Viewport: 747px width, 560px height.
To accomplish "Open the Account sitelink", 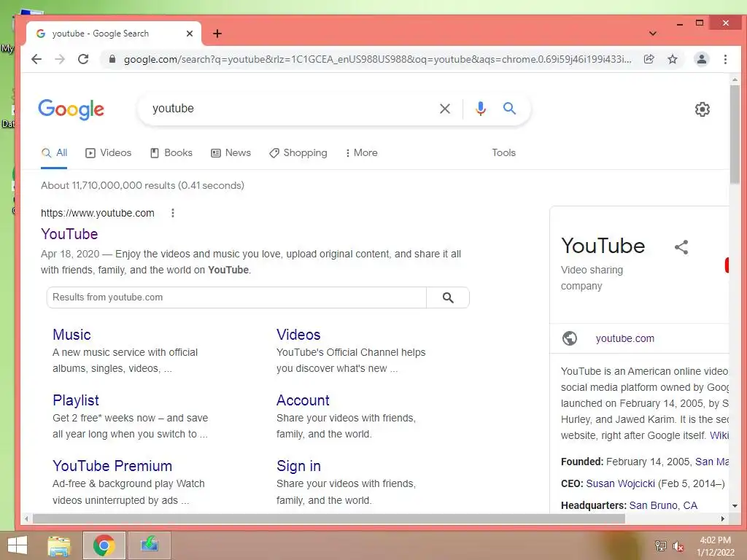I will point(303,400).
